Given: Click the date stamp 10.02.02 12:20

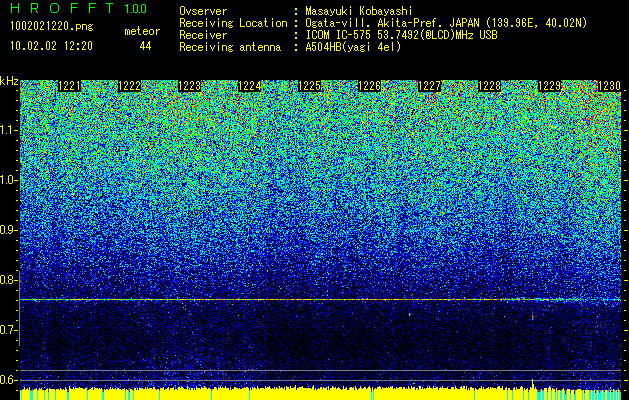Looking at the screenshot, I should pos(51,46).
